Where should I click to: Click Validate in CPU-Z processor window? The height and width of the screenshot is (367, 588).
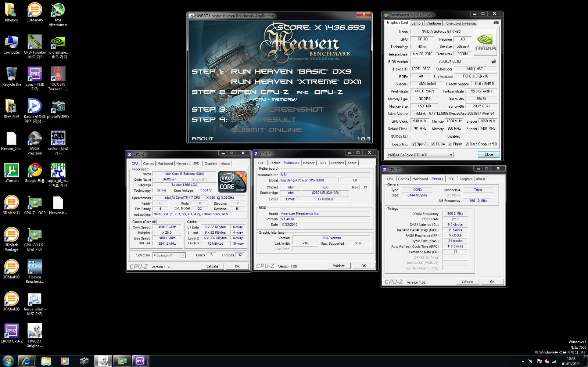[212, 267]
